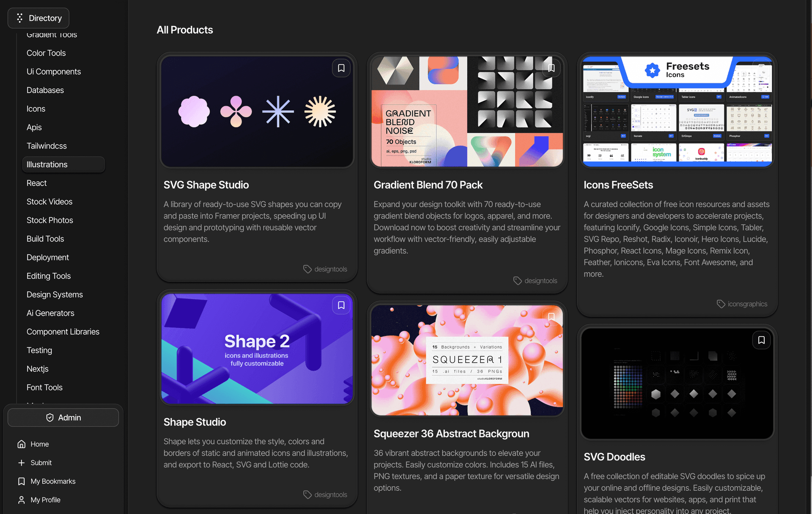Screen dimensions: 812x514
Task: Bookmark the Gradient Blend 70 Pack
Action: (x=551, y=68)
